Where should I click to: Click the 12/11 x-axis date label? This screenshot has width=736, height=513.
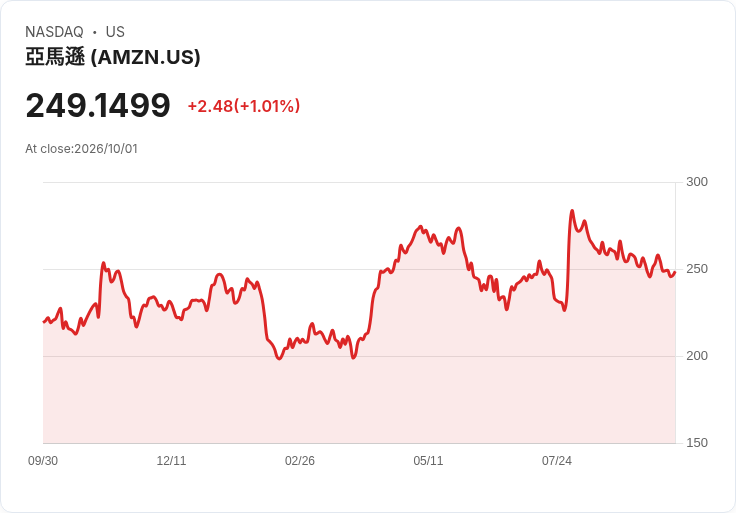click(171, 461)
